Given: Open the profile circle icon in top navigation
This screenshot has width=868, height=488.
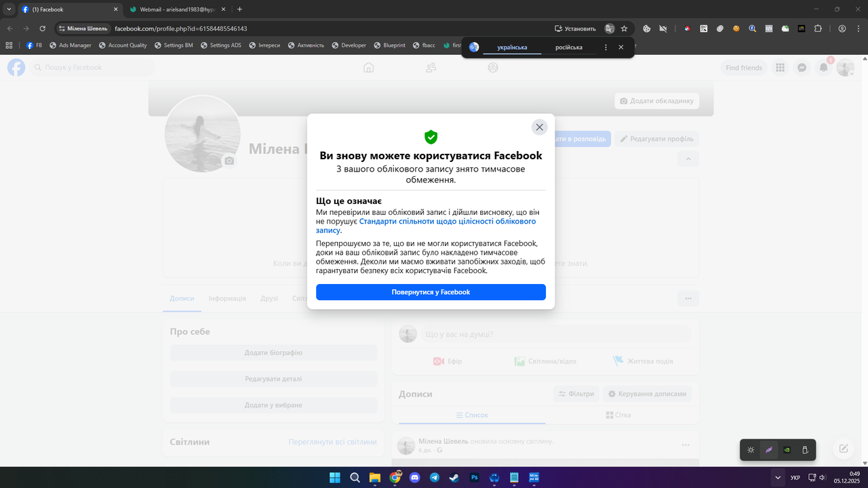Looking at the screenshot, I should [493, 67].
